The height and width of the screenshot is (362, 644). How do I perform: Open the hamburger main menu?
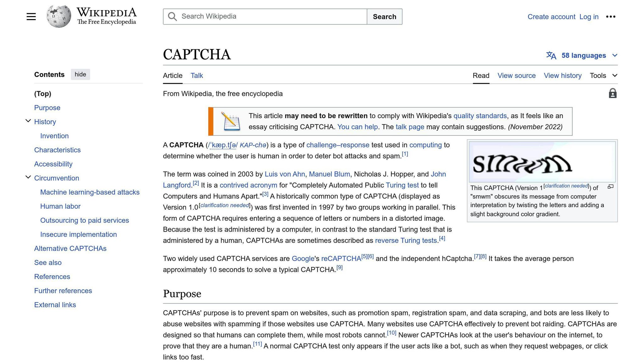click(x=31, y=17)
